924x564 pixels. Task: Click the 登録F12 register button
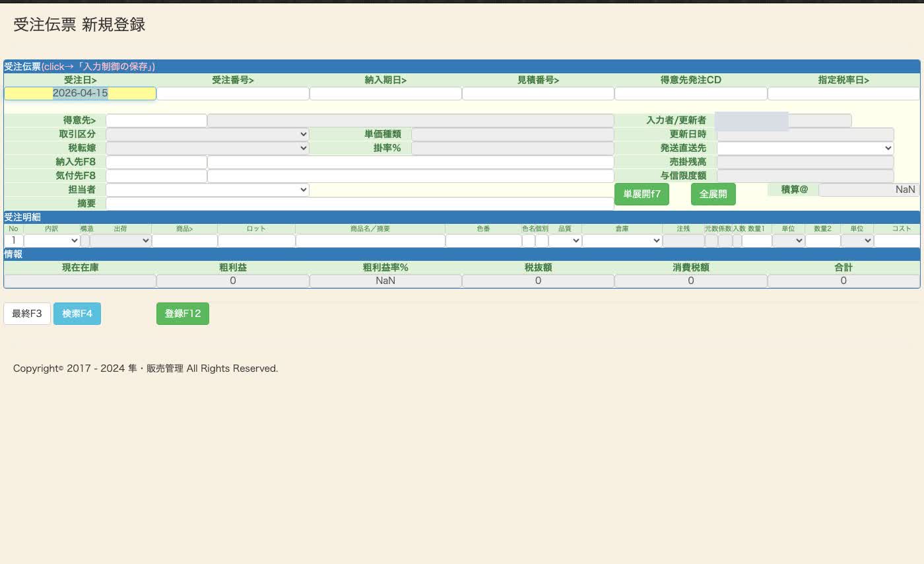(x=183, y=314)
